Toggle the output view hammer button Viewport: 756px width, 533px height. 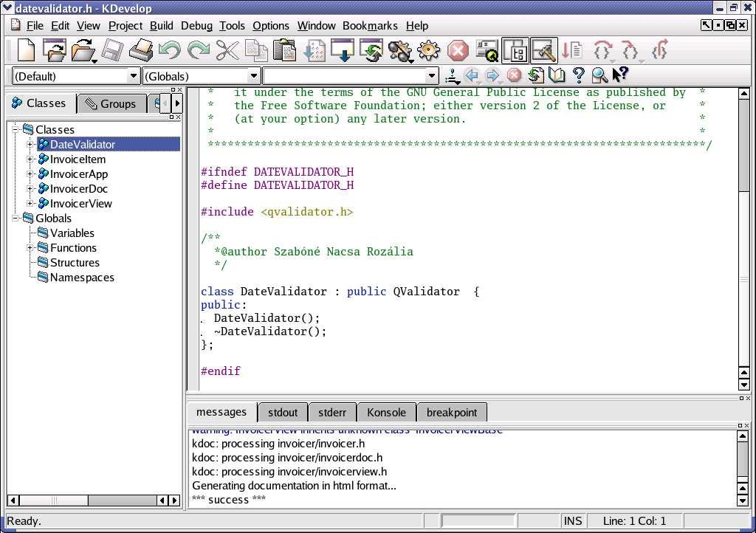[x=544, y=50]
